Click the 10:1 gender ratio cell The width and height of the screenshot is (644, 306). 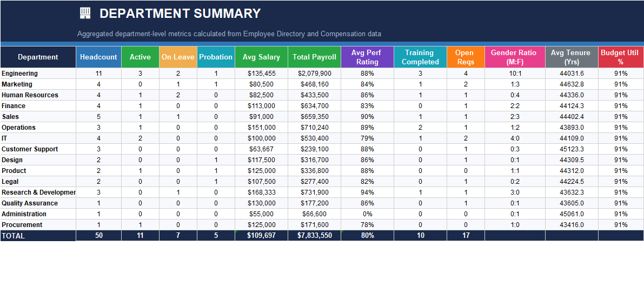tap(515, 74)
